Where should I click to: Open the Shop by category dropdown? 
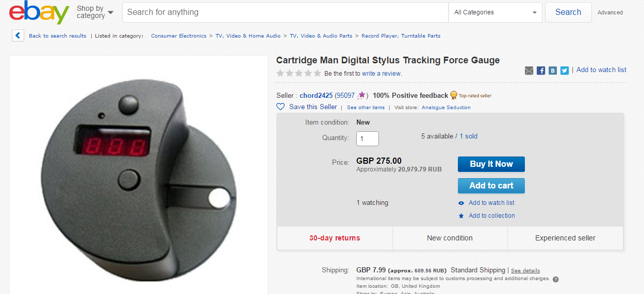click(x=95, y=12)
